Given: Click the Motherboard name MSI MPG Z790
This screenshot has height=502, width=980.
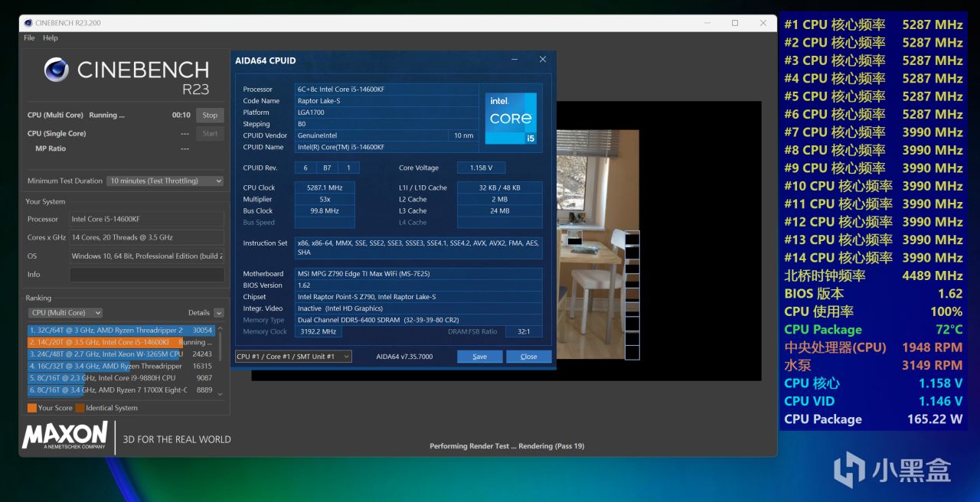Looking at the screenshot, I should pyautogui.click(x=419, y=273).
